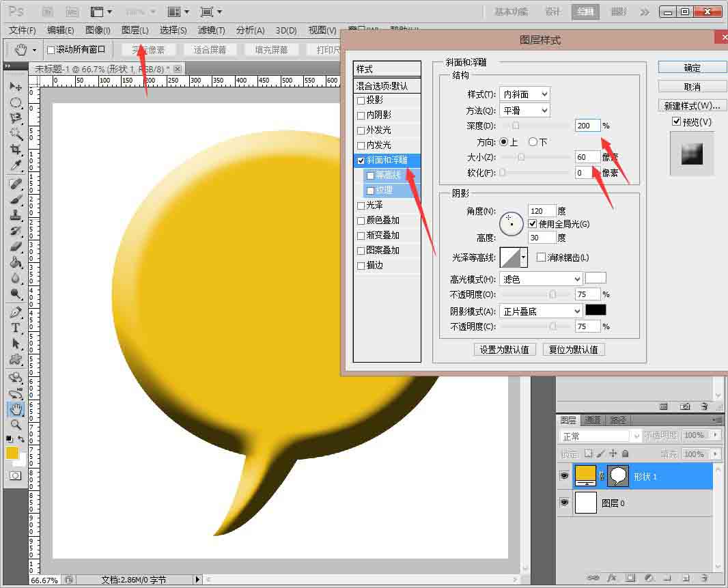The height and width of the screenshot is (588, 728).
Task: Enable the 内阴影 inner shadow checkbox
Action: [x=361, y=115]
